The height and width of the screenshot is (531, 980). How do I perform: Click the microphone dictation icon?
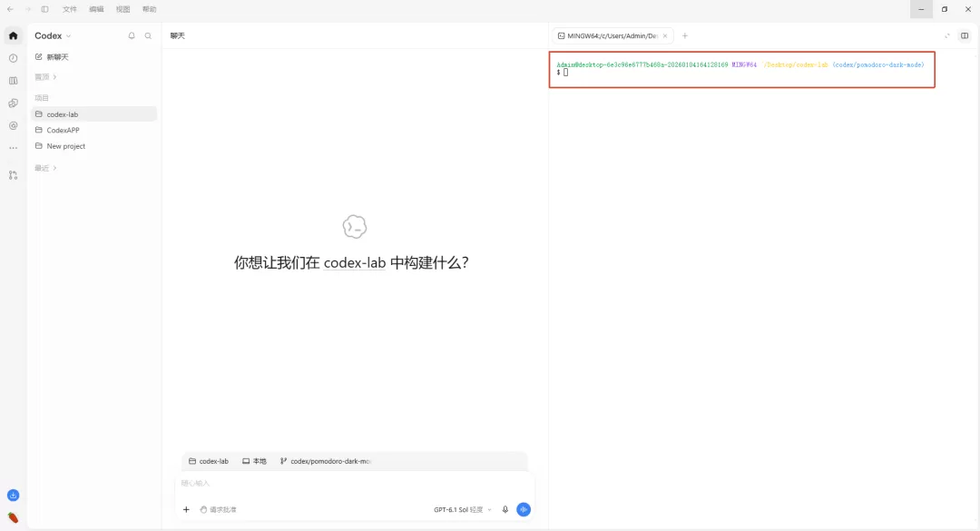tap(505, 510)
